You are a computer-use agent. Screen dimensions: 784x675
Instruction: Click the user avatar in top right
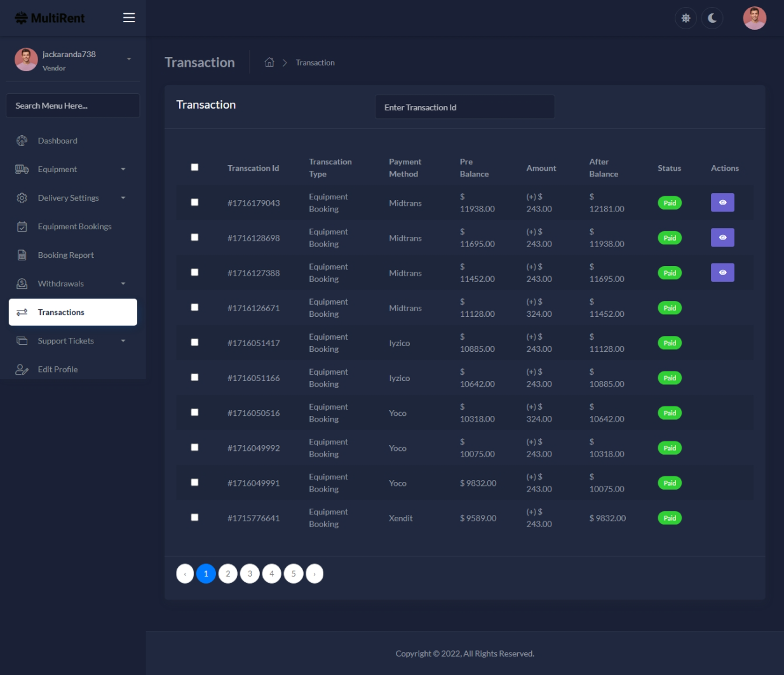click(754, 18)
